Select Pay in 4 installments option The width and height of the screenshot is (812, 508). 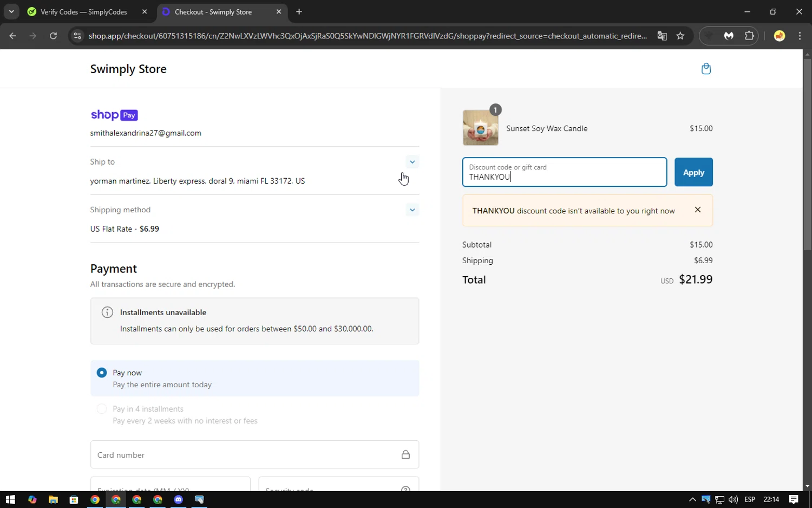click(x=102, y=409)
